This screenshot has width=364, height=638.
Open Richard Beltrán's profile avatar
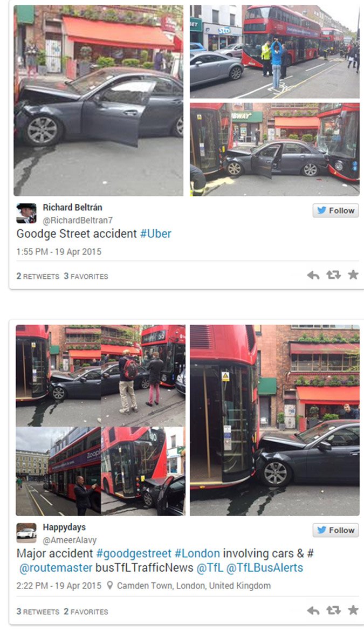tap(26, 214)
